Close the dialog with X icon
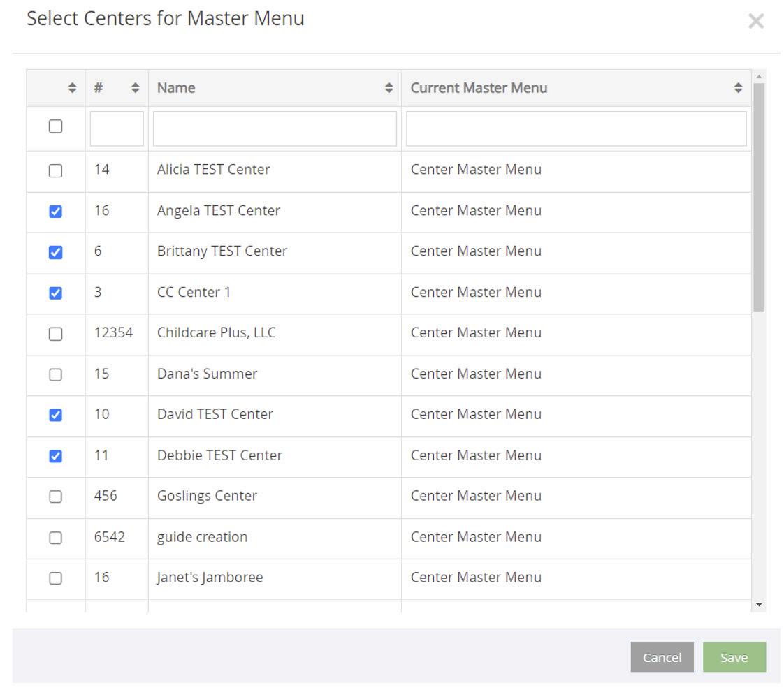Image resolution: width=784 pixels, height=690 pixels. pos(755,22)
